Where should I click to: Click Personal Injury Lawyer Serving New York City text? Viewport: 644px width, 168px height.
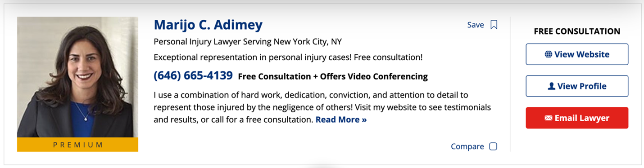point(248,42)
